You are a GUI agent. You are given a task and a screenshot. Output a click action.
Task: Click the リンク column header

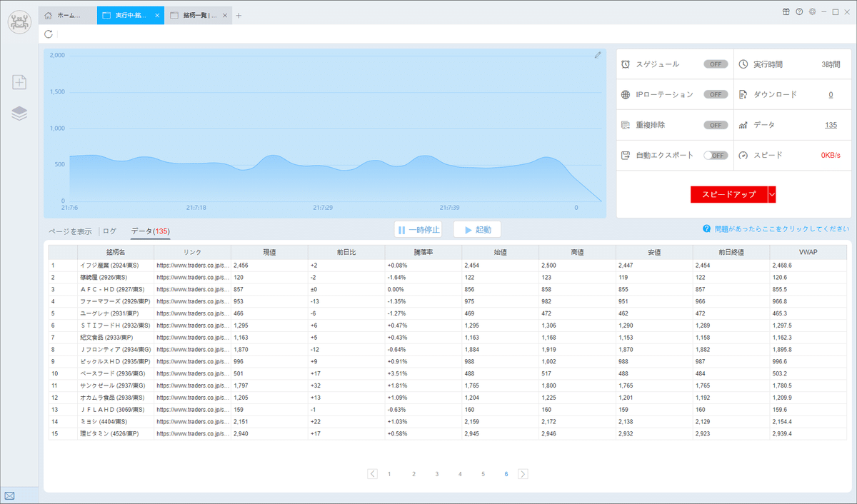click(192, 252)
